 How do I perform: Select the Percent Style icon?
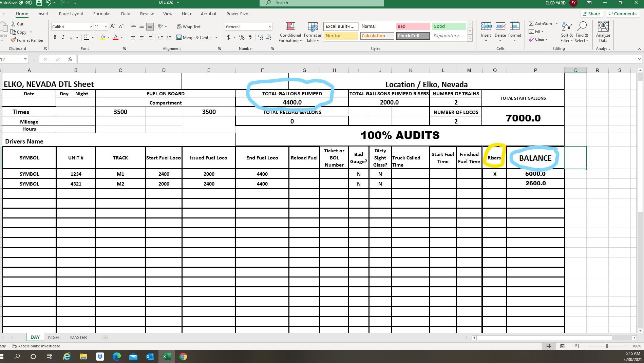point(242,37)
